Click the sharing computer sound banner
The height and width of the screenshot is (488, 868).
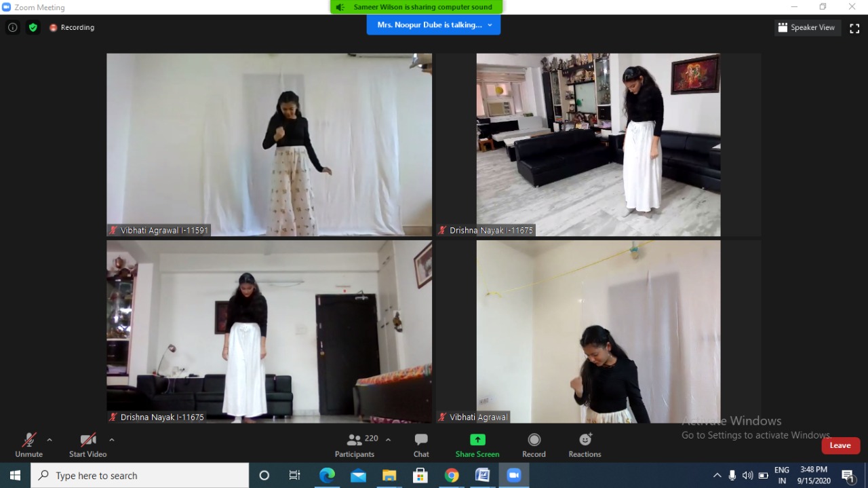click(x=416, y=7)
